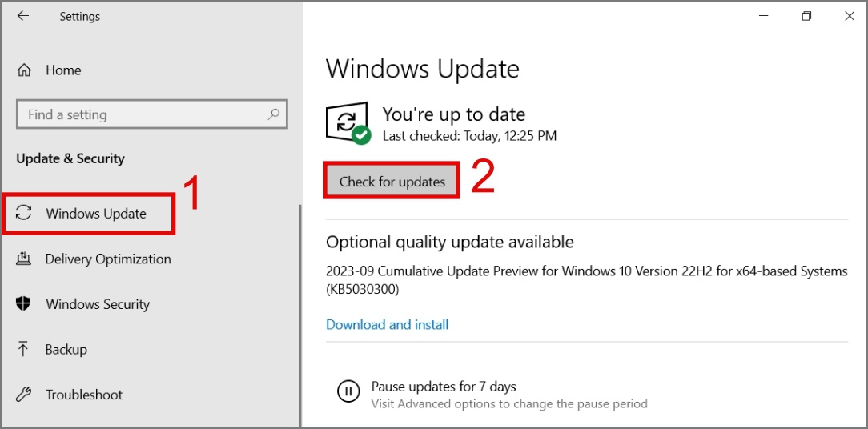
Task: Click the Home house icon
Action: pos(25,70)
